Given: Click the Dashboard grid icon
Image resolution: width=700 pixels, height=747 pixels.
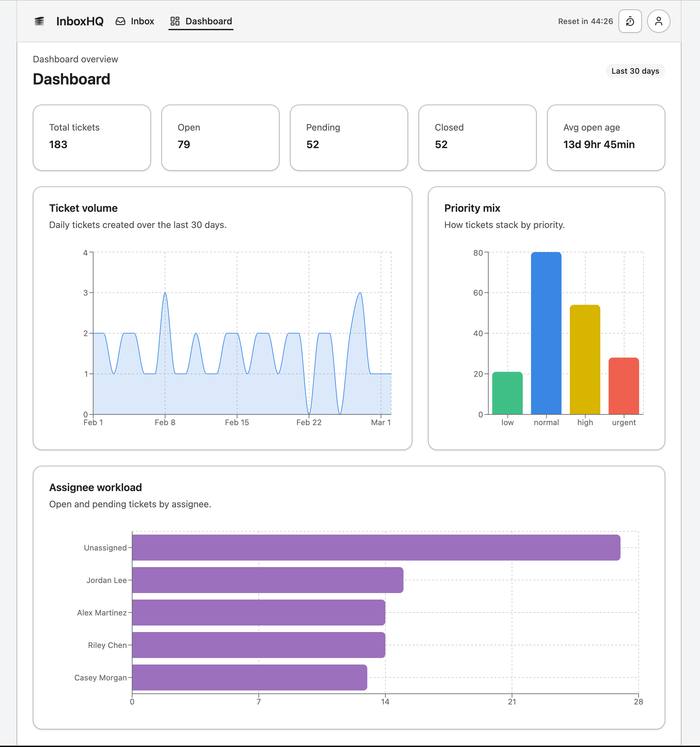Looking at the screenshot, I should coord(175,21).
